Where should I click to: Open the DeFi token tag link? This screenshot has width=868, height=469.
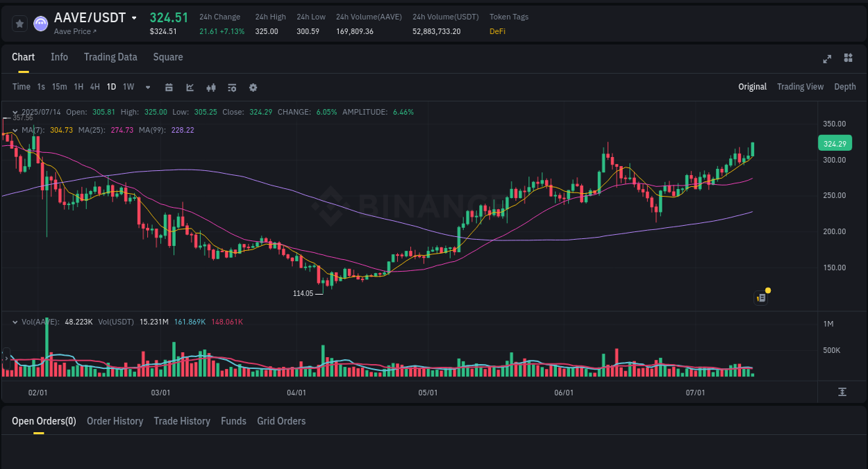497,31
